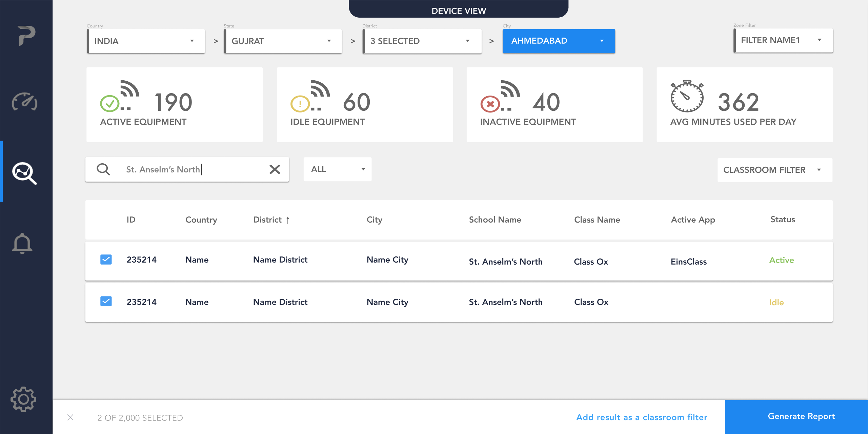The height and width of the screenshot is (434, 868).
Task: Open notifications bell in sidebar
Action: click(22, 243)
